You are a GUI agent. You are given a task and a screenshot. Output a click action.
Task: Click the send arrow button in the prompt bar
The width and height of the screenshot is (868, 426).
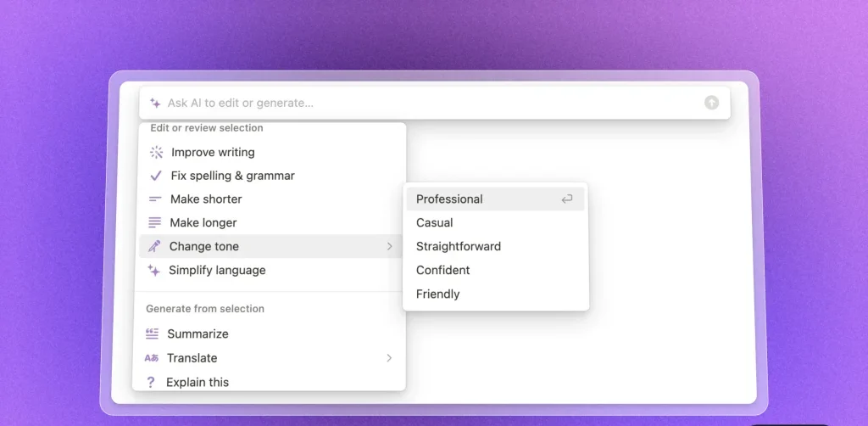pos(711,103)
